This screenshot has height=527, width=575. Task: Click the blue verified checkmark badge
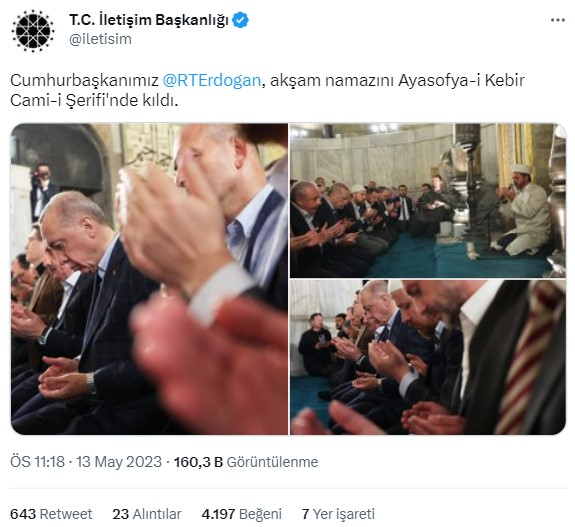241,20
